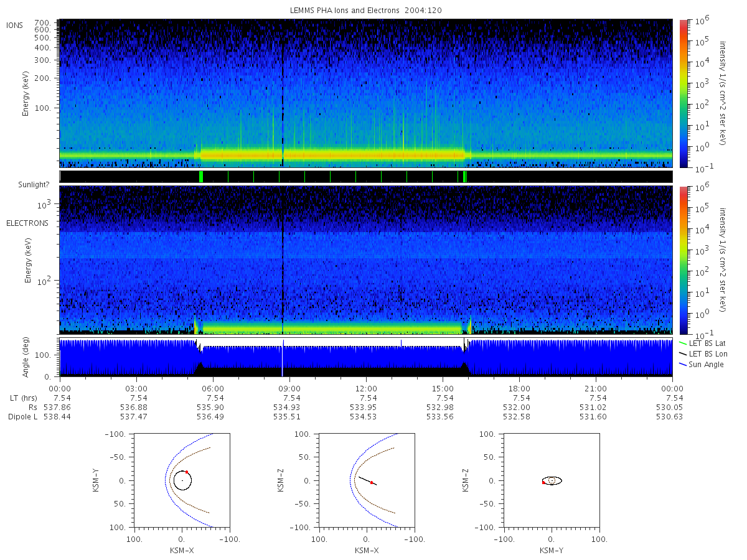Click the "Dipole L" row label

coord(23,417)
